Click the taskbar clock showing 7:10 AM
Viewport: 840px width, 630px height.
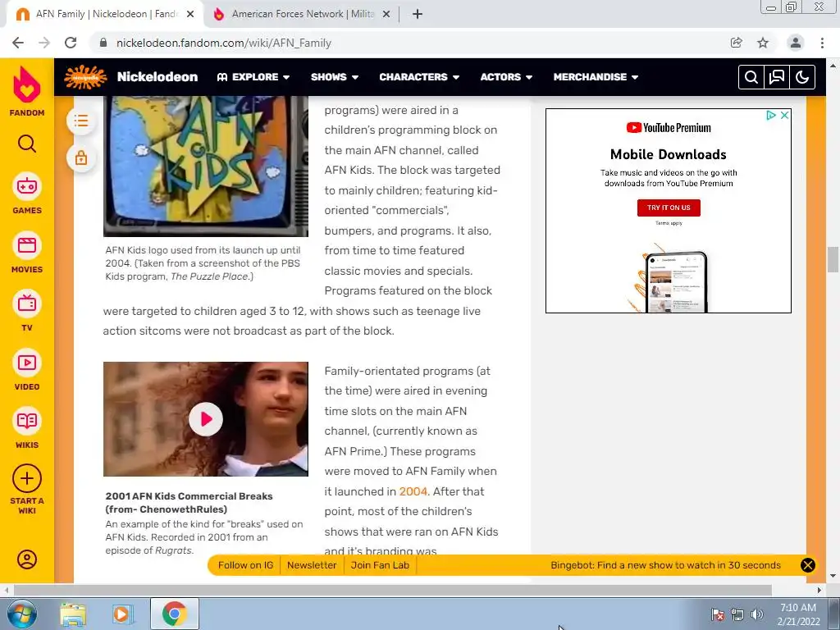[798, 614]
